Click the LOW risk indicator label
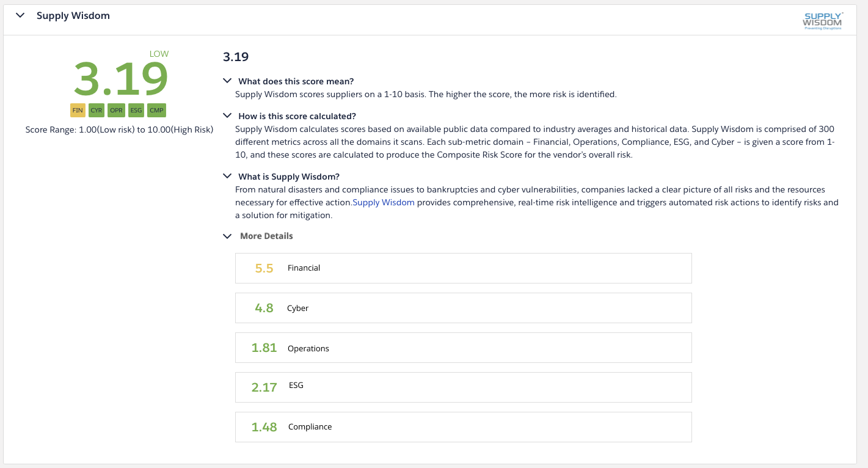 [x=159, y=54]
